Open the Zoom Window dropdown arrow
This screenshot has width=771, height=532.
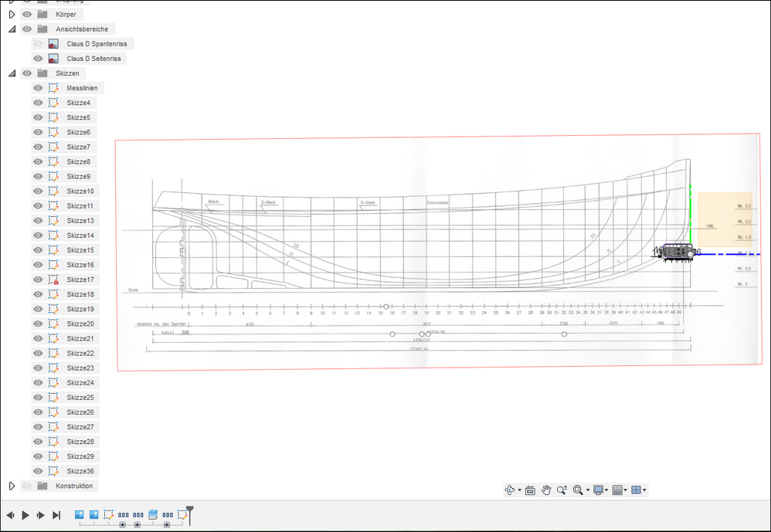588,490
